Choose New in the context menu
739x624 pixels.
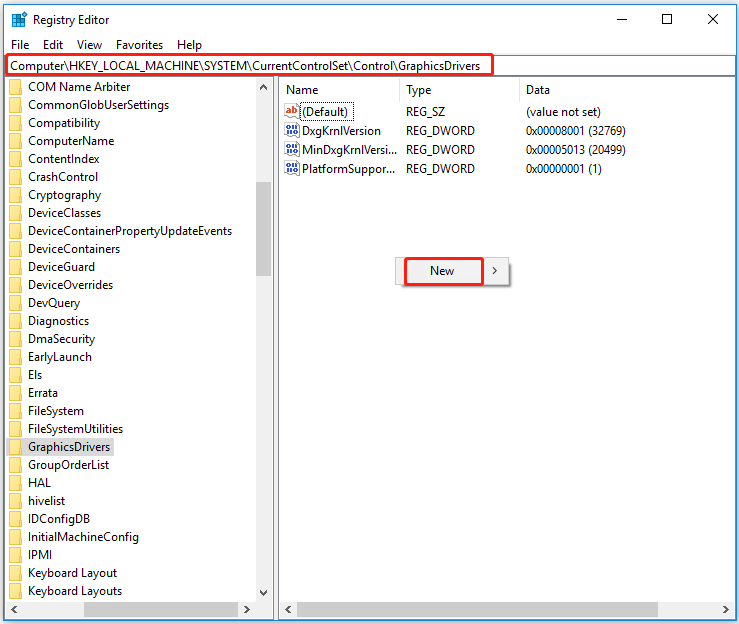[443, 271]
